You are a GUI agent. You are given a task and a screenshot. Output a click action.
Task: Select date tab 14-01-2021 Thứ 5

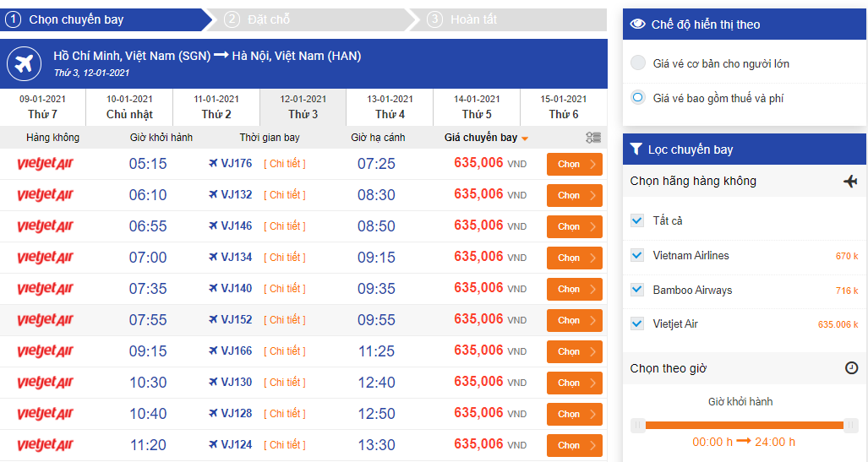pos(477,107)
